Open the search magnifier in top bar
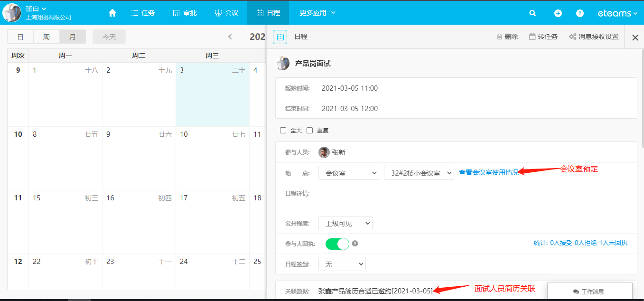 click(x=532, y=13)
